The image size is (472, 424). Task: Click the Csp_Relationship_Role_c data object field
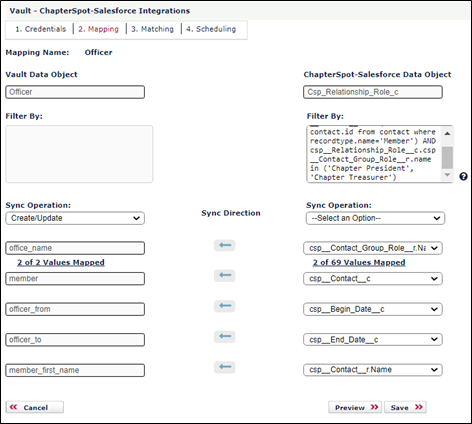tap(373, 92)
